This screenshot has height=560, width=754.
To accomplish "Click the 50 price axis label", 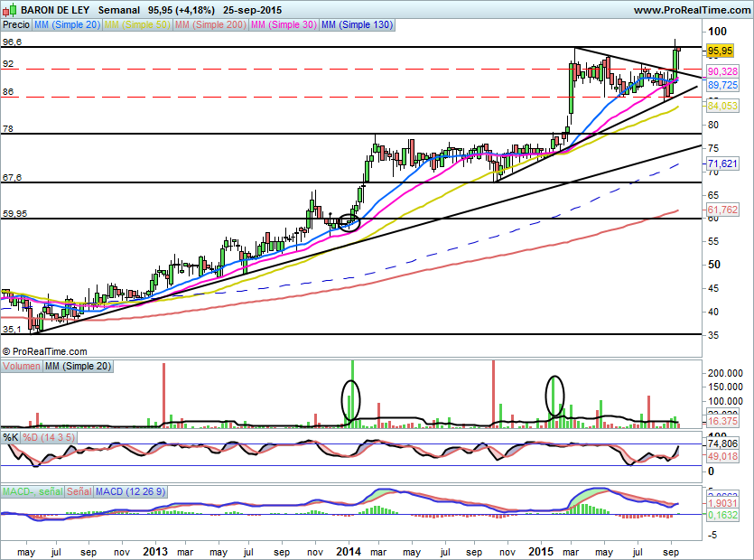I will pos(714,265).
